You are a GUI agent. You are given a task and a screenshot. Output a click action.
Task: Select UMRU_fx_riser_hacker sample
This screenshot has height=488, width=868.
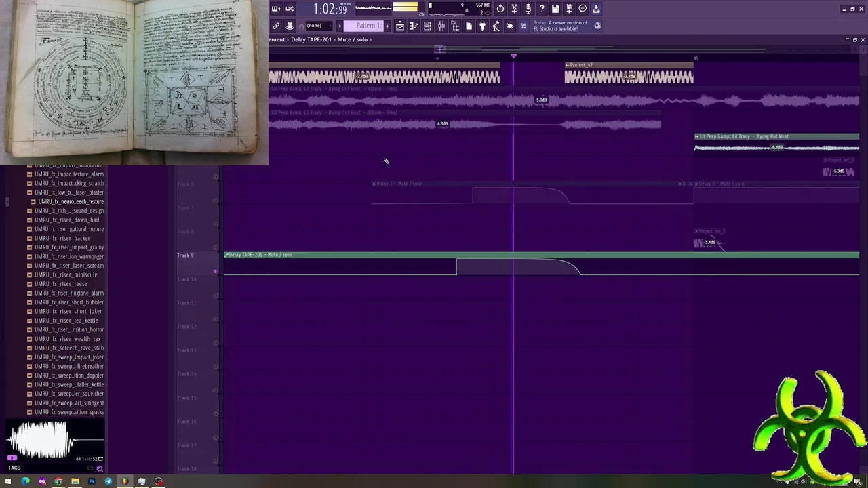62,238
